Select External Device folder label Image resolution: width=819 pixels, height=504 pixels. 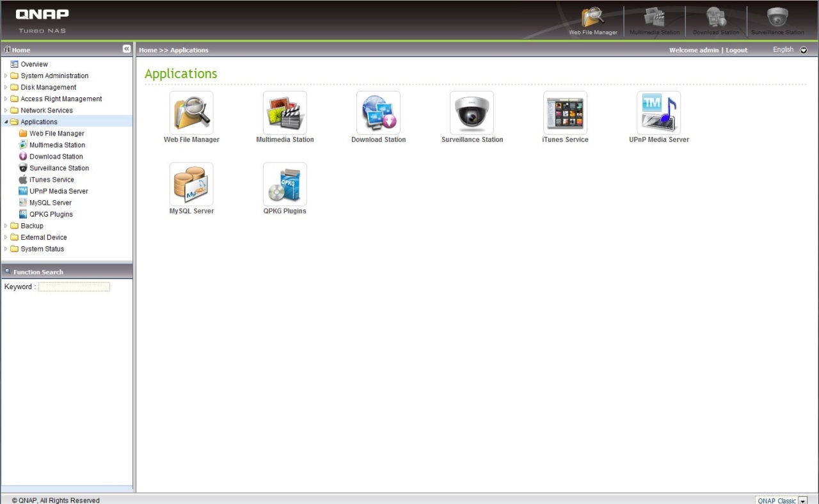44,237
